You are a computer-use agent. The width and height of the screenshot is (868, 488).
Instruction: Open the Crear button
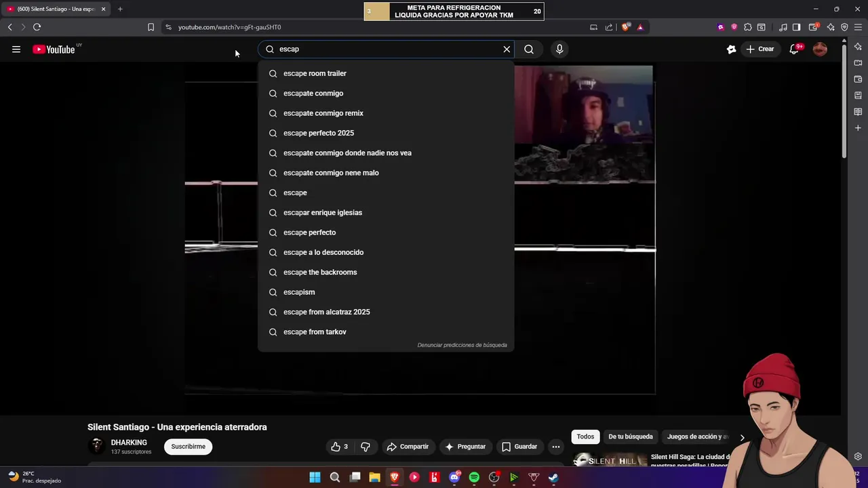[x=760, y=49]
